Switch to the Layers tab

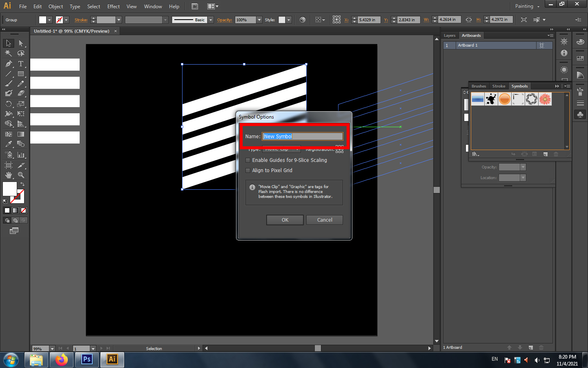coord(450,36)
